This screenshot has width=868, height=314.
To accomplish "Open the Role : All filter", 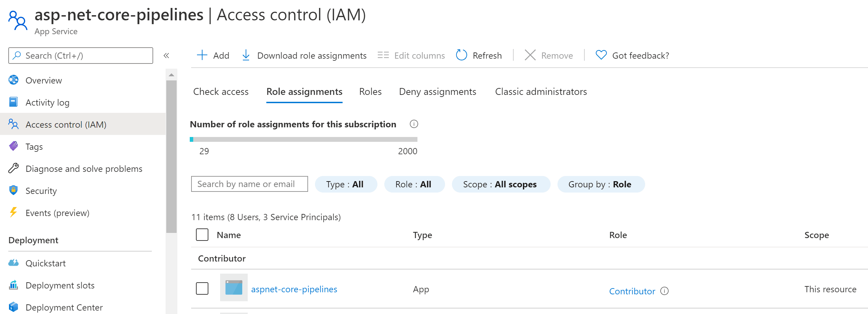I will [x=414, y=184].
